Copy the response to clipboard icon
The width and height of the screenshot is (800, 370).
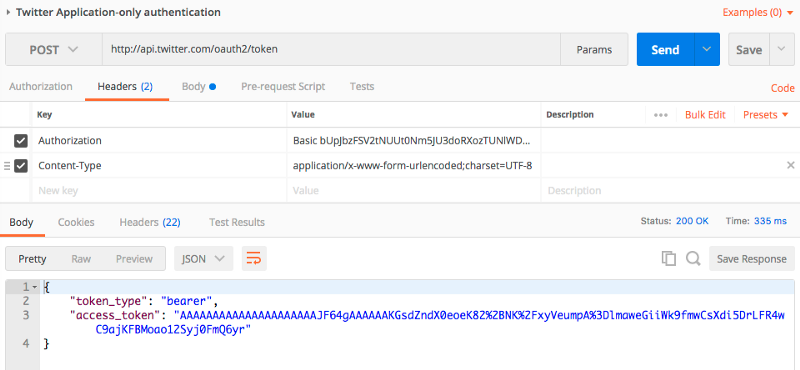668,258
